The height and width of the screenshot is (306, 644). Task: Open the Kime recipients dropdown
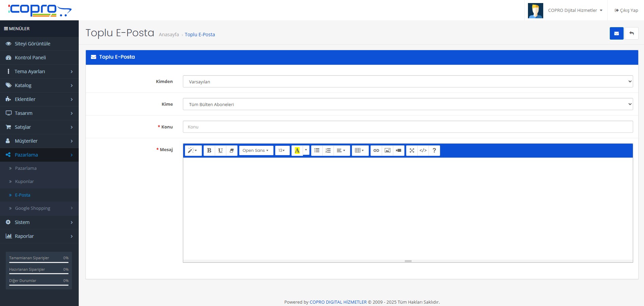[408, 104]
